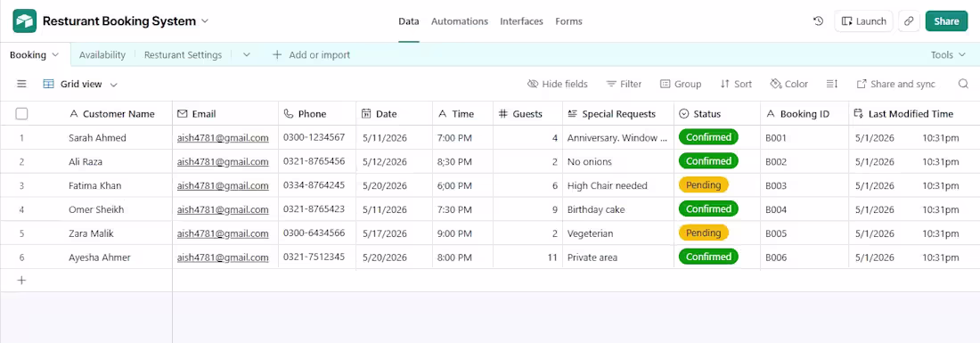Screen dimensions: 980x343
Task: Open the Forms tab
Action: tap(568, 21)
